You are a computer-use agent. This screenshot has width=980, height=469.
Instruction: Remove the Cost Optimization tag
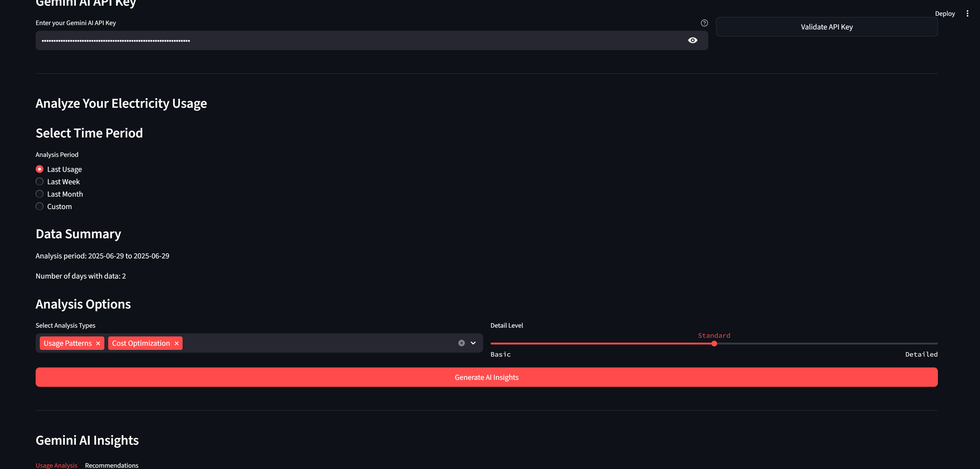tap(177, 343)
